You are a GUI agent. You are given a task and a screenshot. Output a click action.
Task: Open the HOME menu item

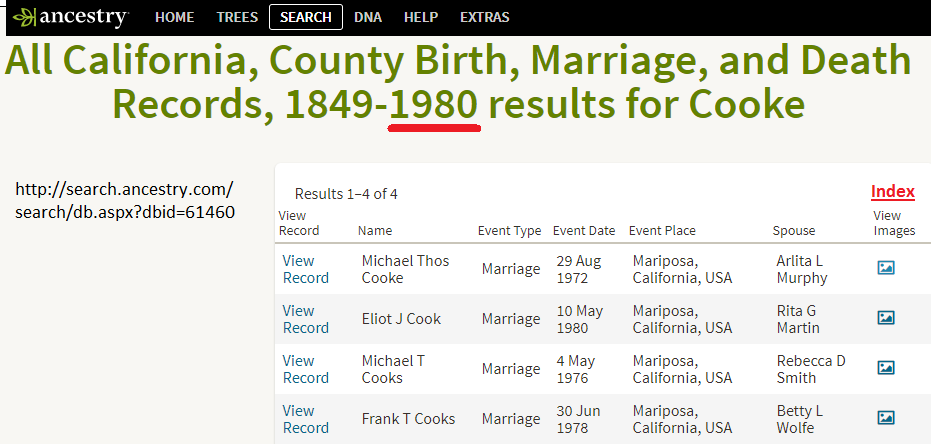[175, 17]
